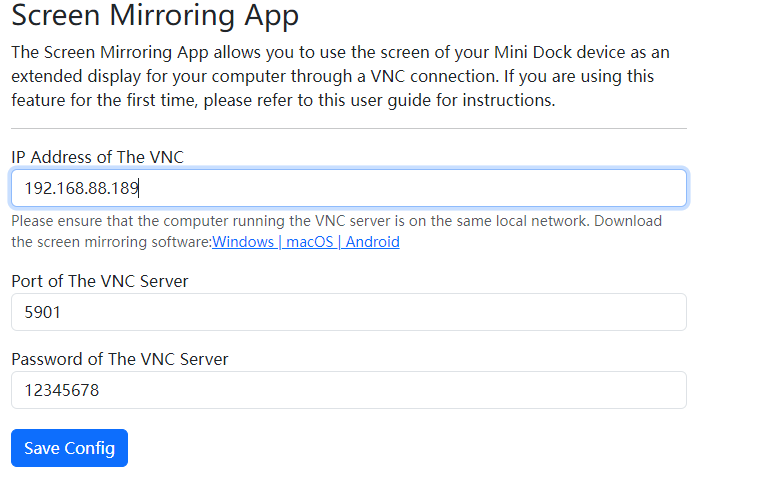Click the "IP Address of The VNC" label
The image size is (778, 489).
coord(97,157)
